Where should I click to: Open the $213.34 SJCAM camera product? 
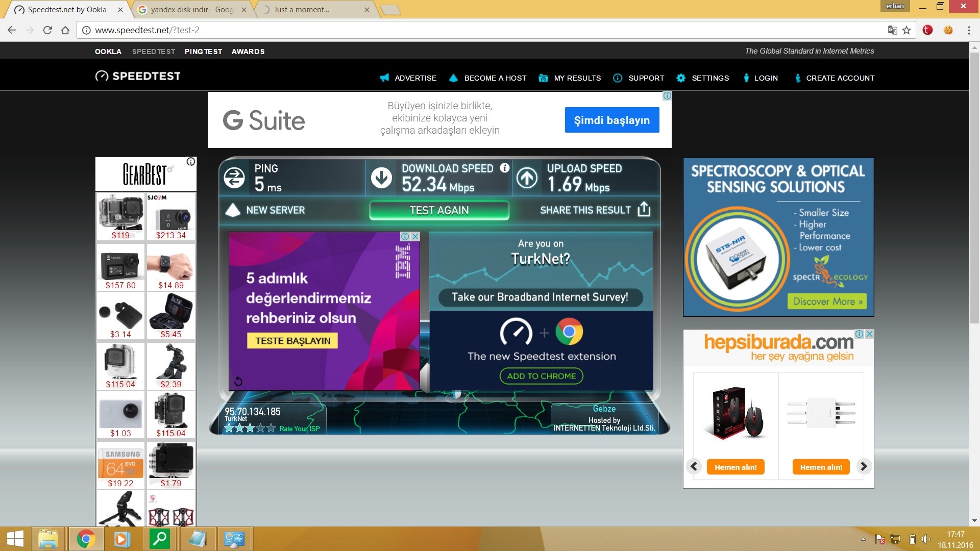(x=171, y=217)
